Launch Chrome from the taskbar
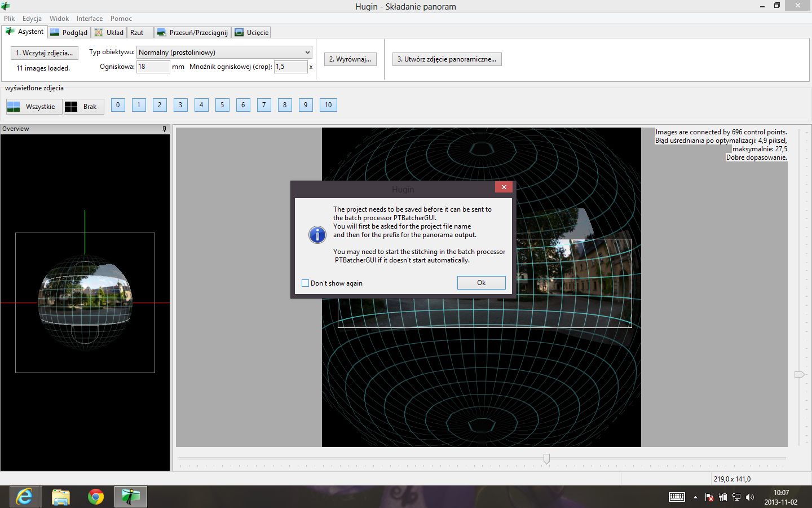 coord(96,497)
